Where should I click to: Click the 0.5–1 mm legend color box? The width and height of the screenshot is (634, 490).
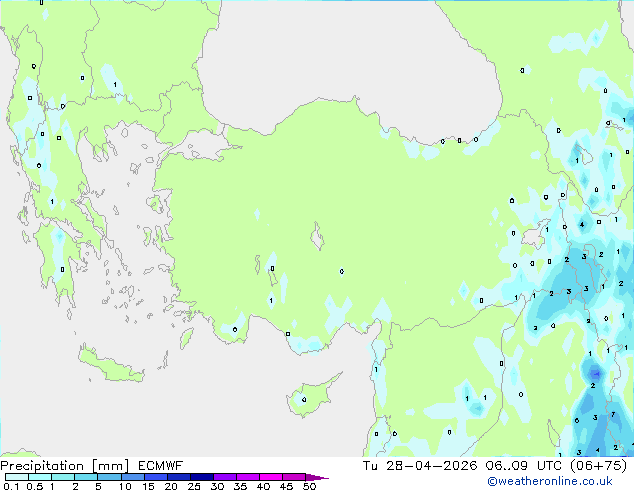coord(40,477)
